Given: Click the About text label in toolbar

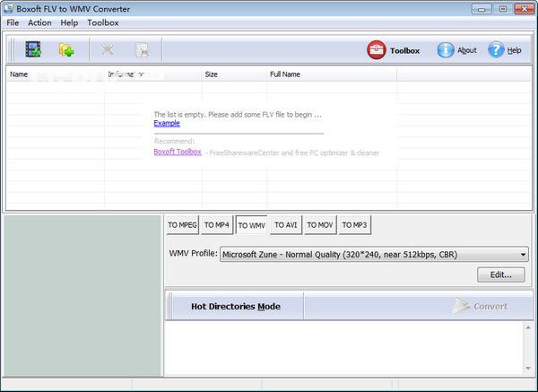Looking at the screenshot, I should click(x=467, y=50).
